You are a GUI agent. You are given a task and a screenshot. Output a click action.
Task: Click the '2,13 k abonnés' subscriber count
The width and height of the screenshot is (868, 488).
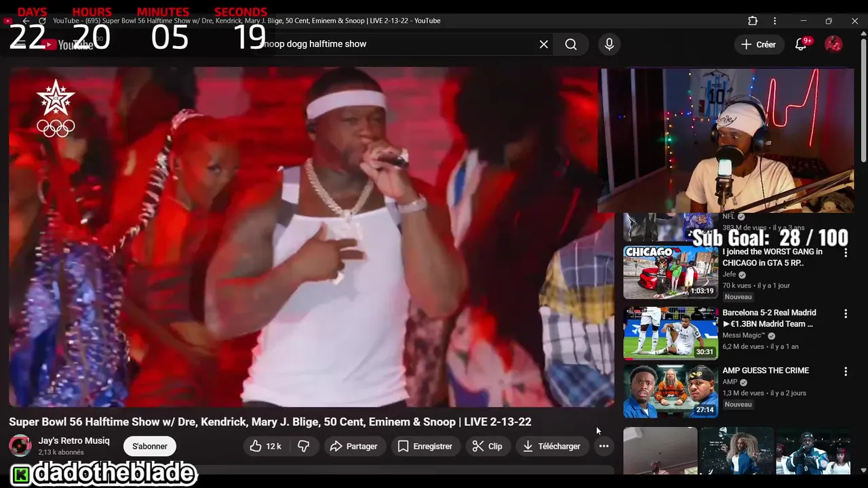tap(61, 452)
